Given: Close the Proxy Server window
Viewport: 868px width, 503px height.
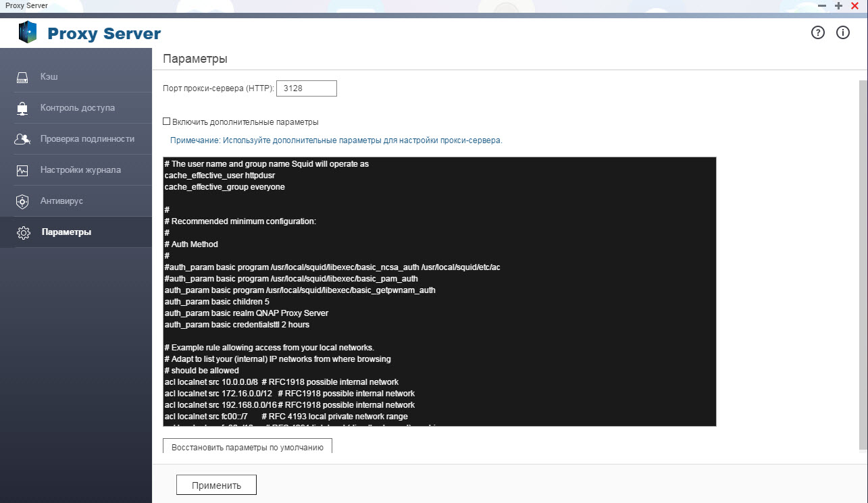Looking at the screenshot, I should pos(854,5).
